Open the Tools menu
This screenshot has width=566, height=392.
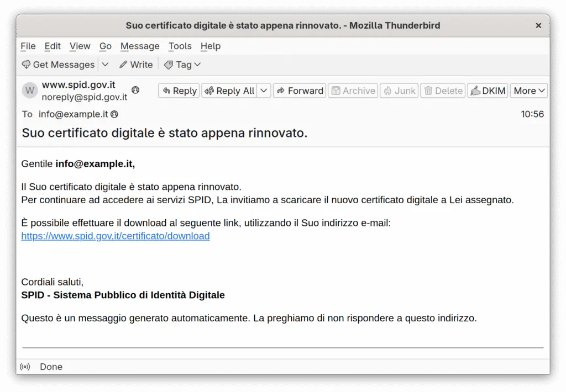[x=180, y=46]
